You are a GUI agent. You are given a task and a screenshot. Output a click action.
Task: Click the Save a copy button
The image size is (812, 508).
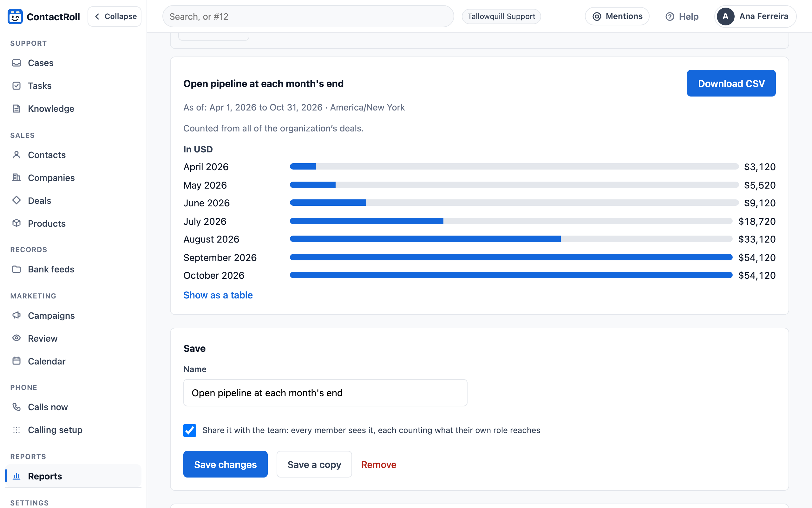314,464
